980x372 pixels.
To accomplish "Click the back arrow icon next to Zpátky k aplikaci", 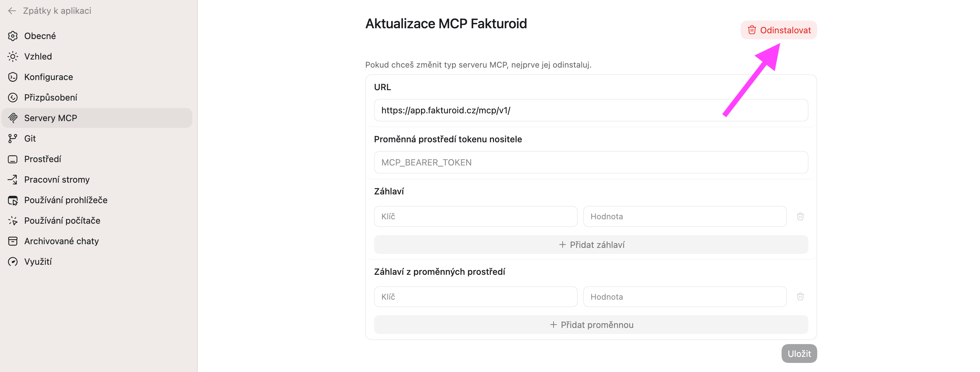I will pyautogui.click(x=12, y=11).
